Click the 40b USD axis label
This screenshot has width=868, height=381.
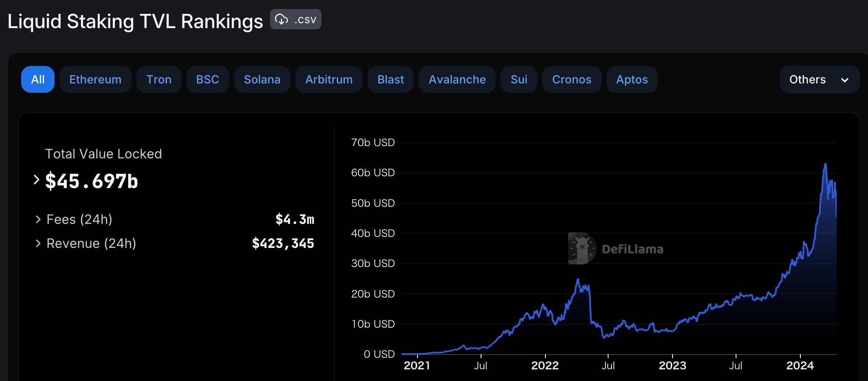tap(373, 233)
